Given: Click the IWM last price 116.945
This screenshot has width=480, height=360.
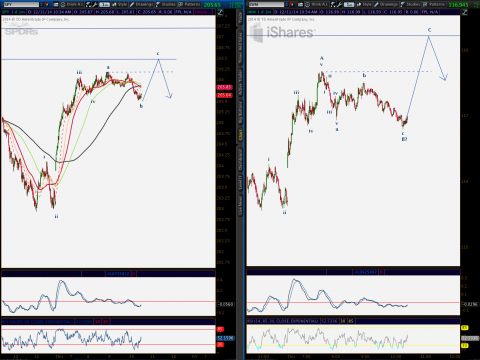Looking at the screenshot, I should (458, 5).
